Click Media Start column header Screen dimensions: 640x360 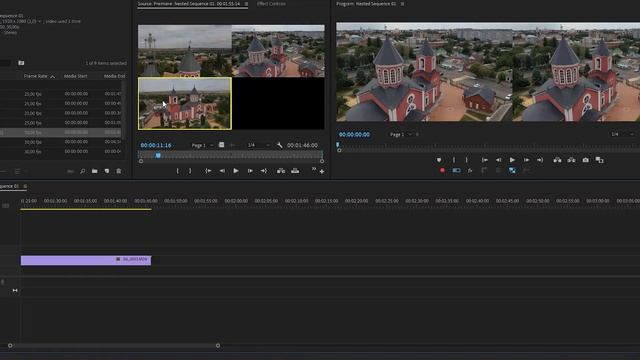coord(76,76)
